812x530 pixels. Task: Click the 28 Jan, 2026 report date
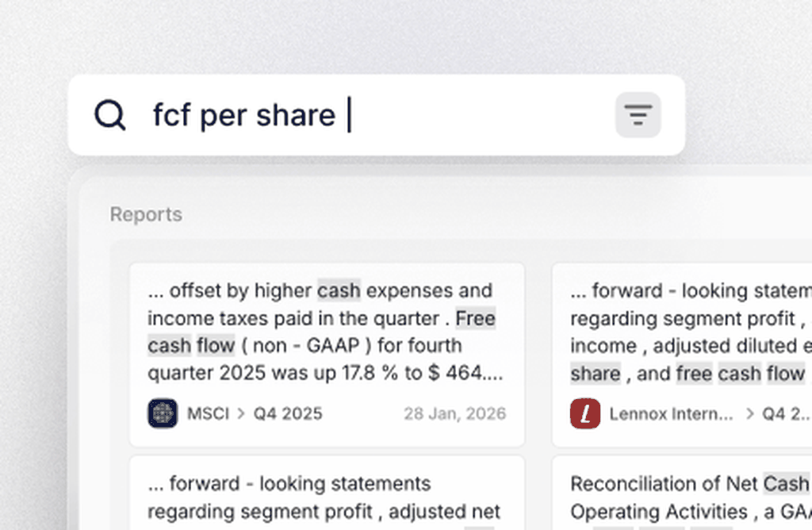click(x=454, y=413)
